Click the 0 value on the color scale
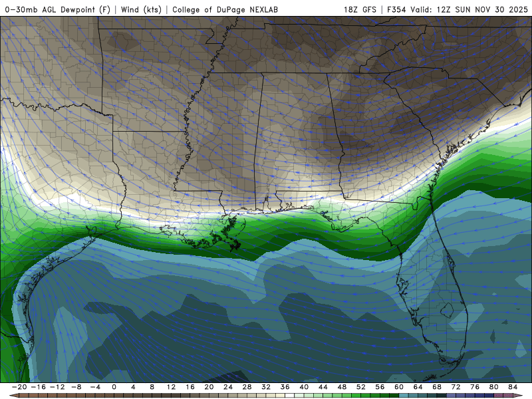Screen dimensions: 532x399 pyautogui.click(x=114, y=387)
